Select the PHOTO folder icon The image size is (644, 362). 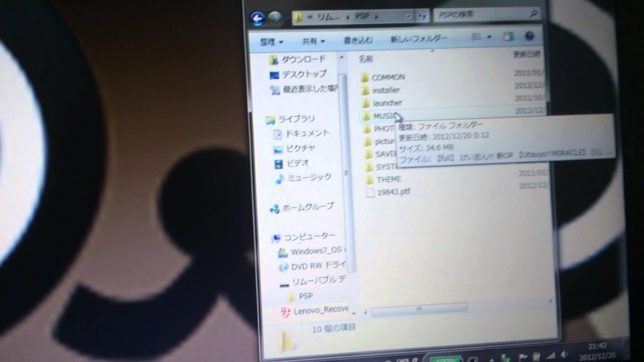tap(367, 129)
